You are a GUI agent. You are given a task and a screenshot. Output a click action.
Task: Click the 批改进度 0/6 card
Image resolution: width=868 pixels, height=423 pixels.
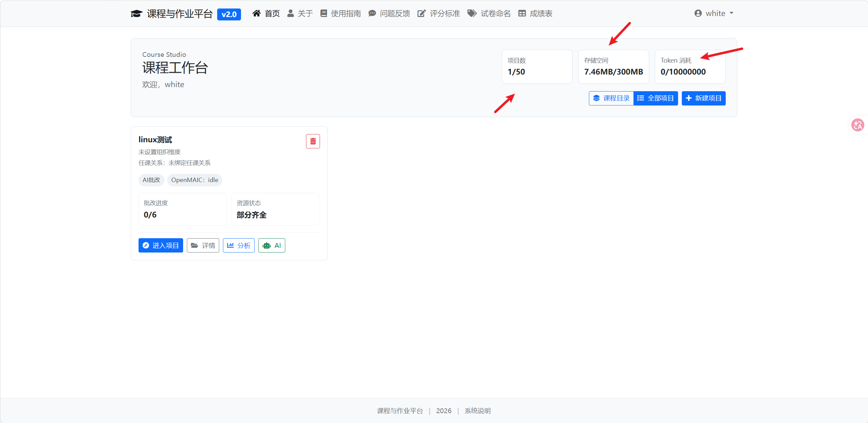coord(183,209)
